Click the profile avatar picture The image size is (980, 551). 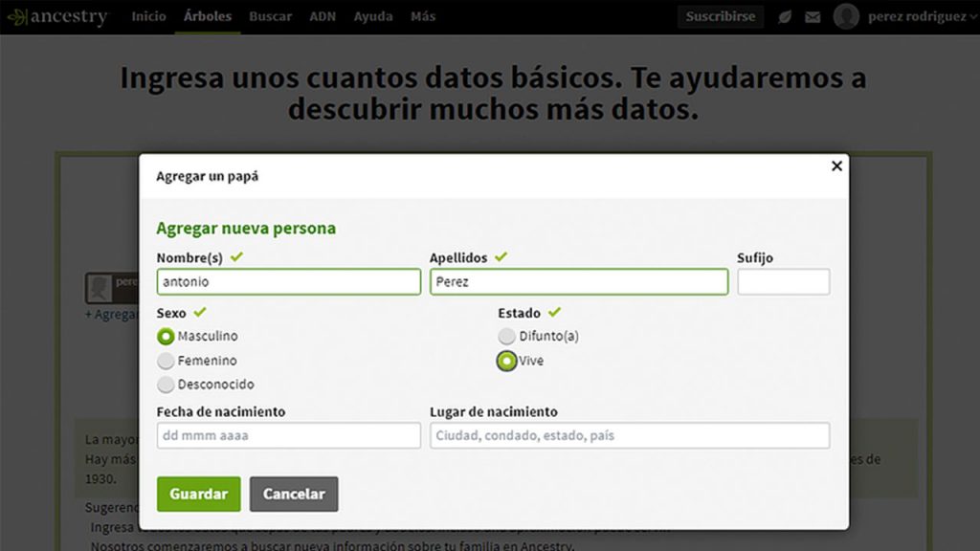tap(846, 16)
